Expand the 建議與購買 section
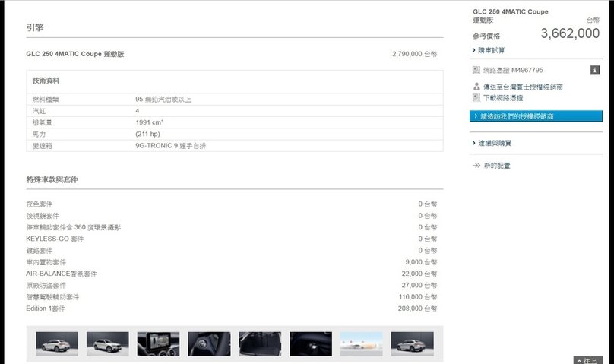Screen dimensions: 614x364 pos(495,143)
